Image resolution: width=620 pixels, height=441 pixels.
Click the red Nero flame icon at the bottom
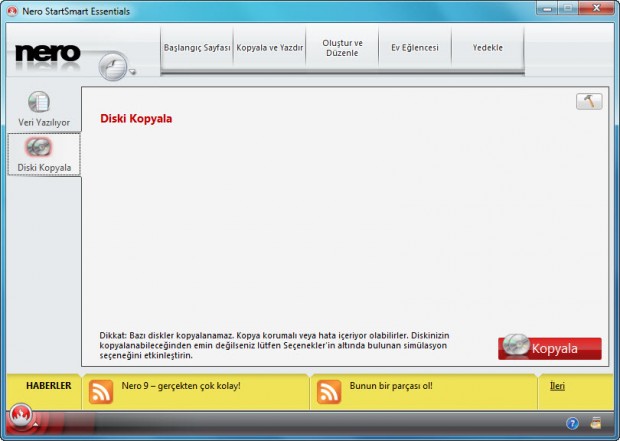(21, 417)
